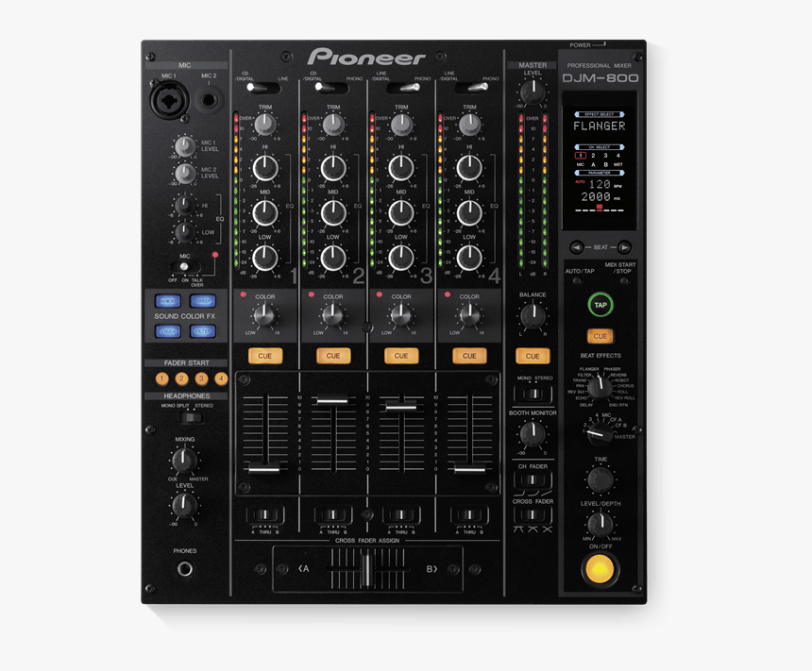
Task: Toggle the master MONO/STEREO switch
Action: [533, 394]
